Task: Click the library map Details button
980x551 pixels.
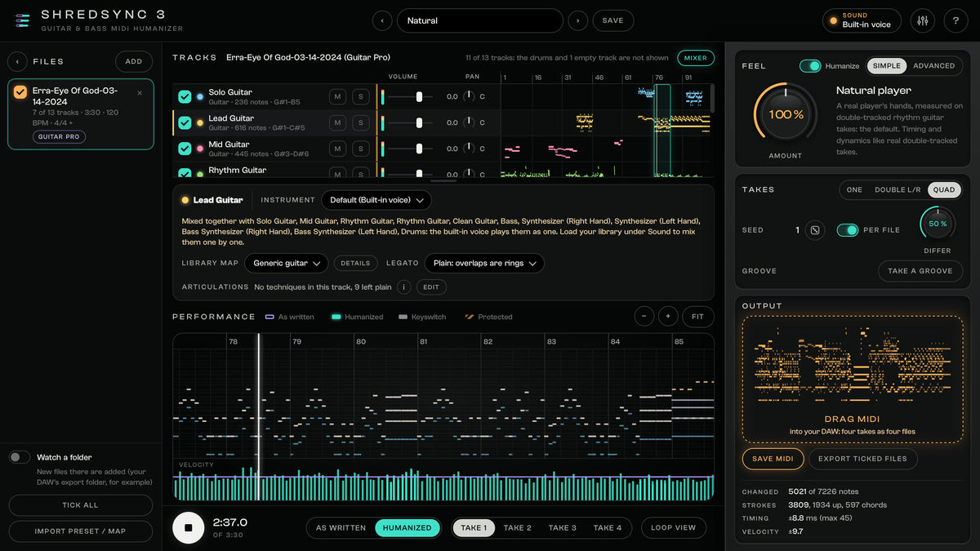Action: [355, 263]
